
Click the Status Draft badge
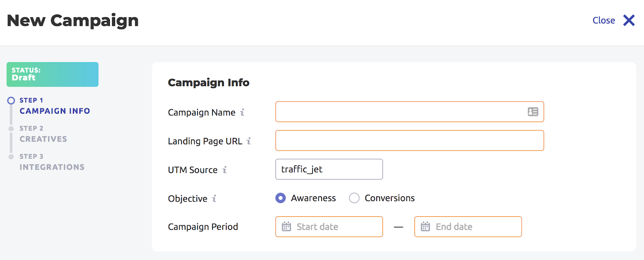point(52,74)
